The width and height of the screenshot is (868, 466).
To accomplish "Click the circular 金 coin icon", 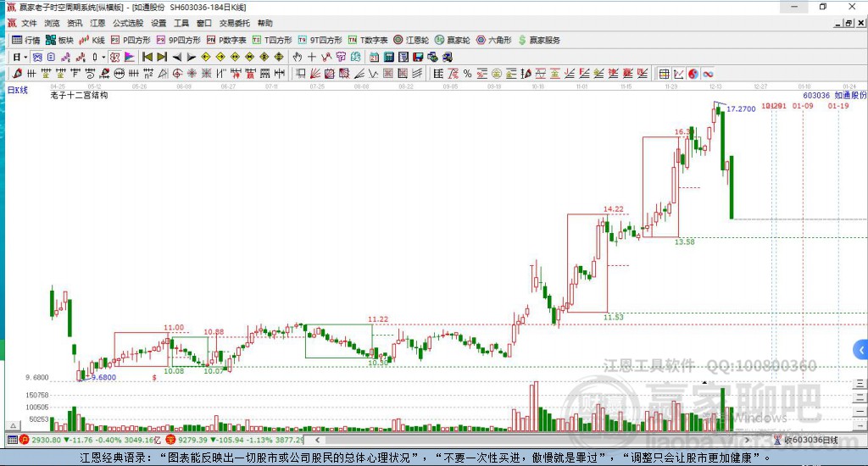I will click(x=497, y=74).
